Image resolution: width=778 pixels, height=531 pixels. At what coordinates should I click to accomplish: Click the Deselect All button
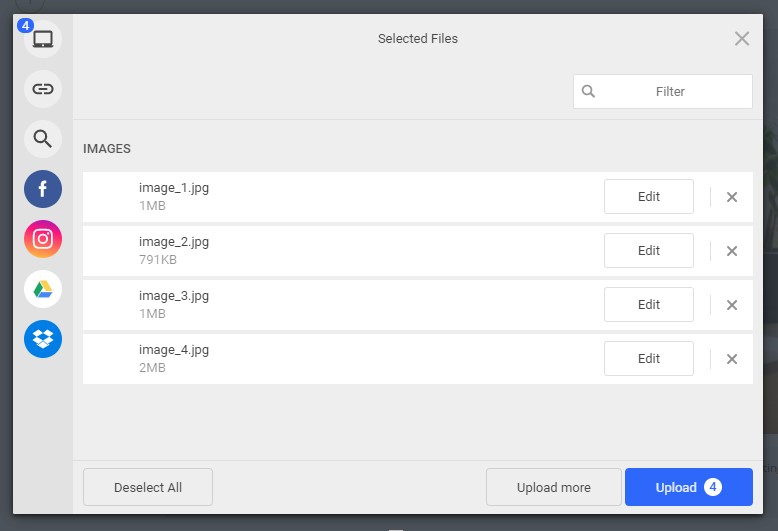(148, 487)
